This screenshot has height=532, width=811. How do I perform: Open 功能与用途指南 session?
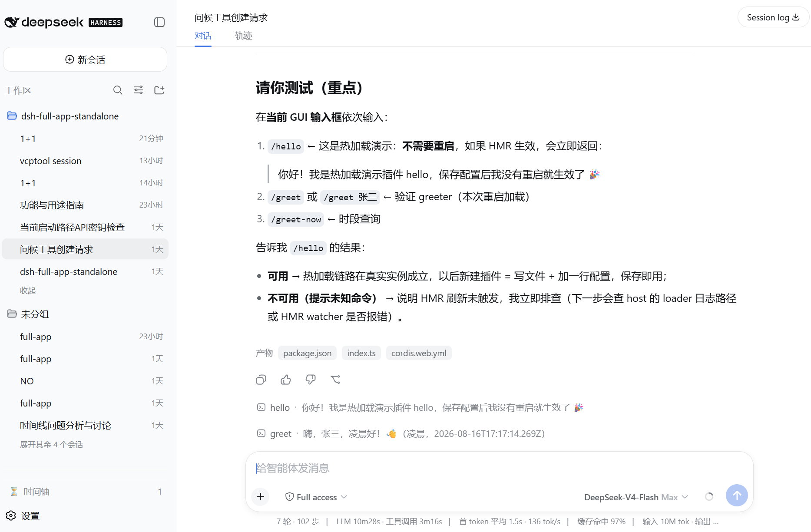pos(85,205)
